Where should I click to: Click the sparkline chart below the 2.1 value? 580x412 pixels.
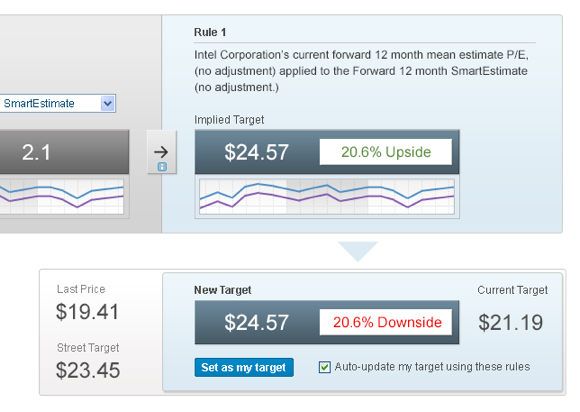click(62, 196)
